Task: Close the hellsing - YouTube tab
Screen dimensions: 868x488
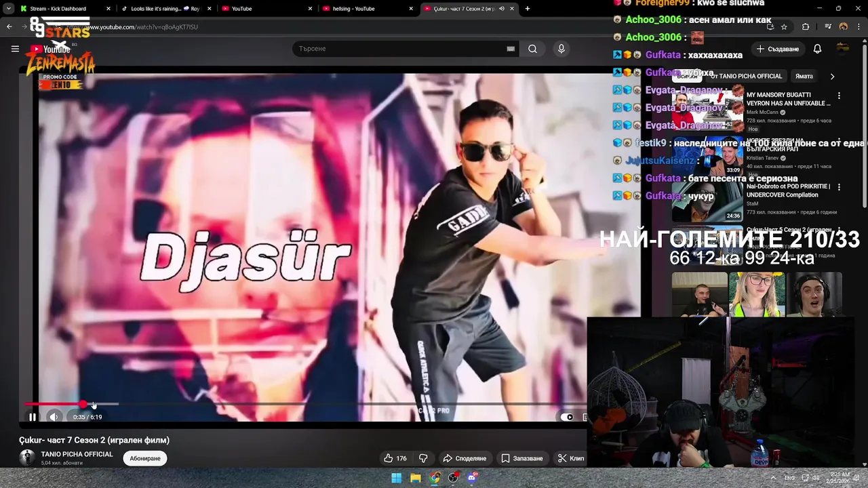Action: [411, 9]
